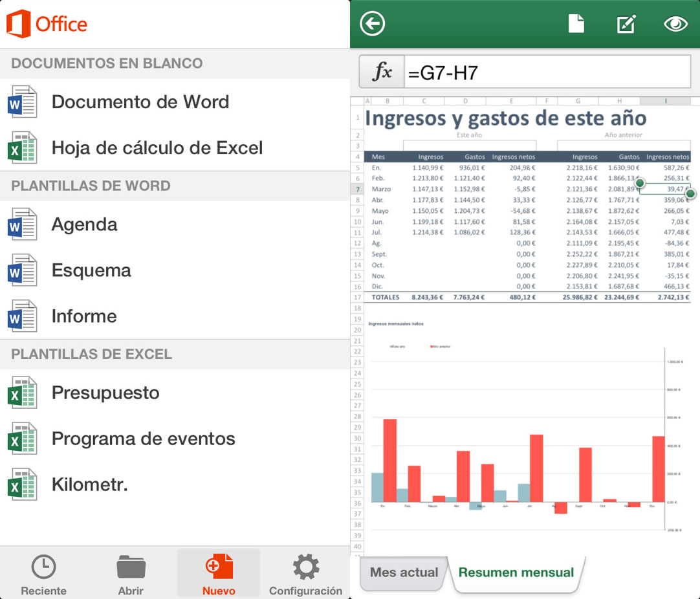Screen dimensions: 700x599
Task: Tap the 'Dic.' row label
Action: coord(377,287)
